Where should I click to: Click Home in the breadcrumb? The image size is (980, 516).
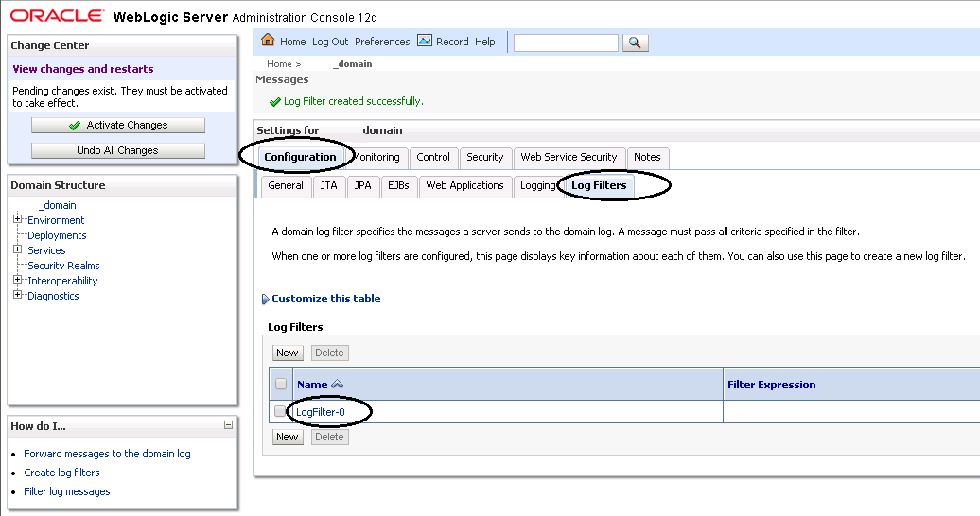point(279,63)
